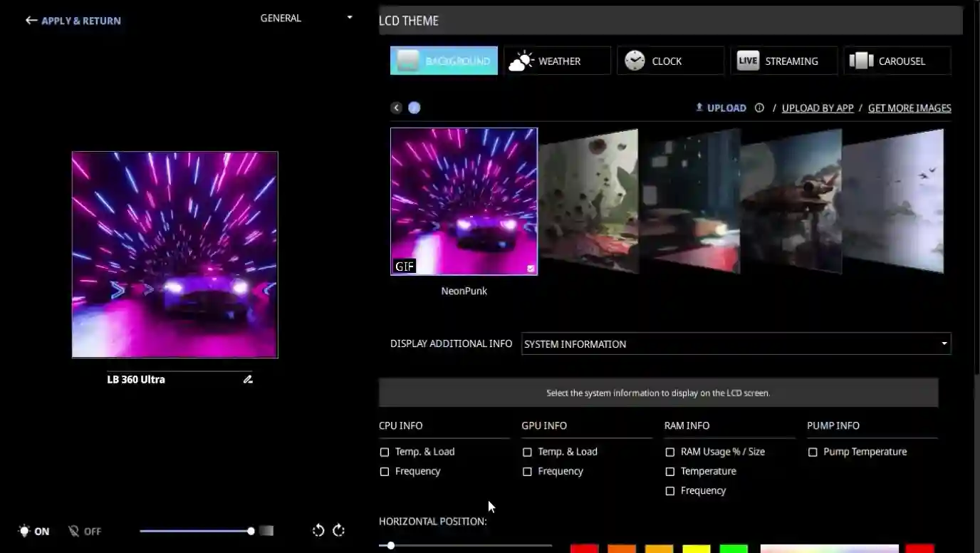Image resolution: width=980 pixels, height=553 pixels.
Task: Click the Upload by App link
Action: (817, 108)
